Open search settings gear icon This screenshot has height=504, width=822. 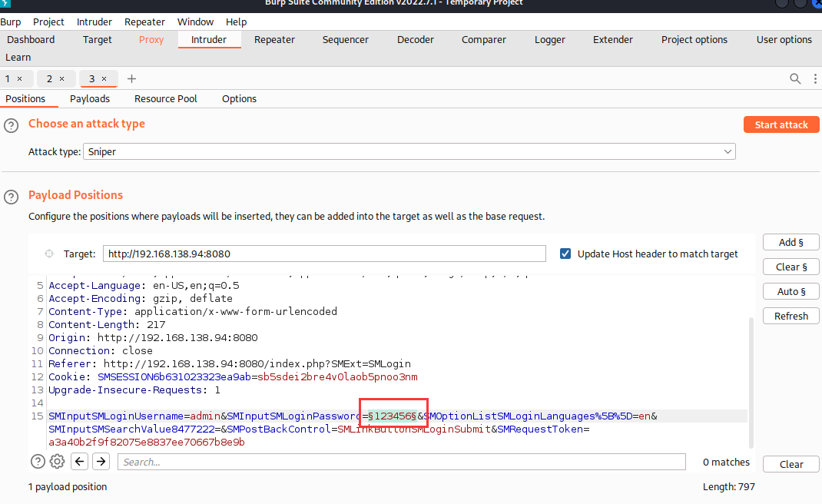57,462
